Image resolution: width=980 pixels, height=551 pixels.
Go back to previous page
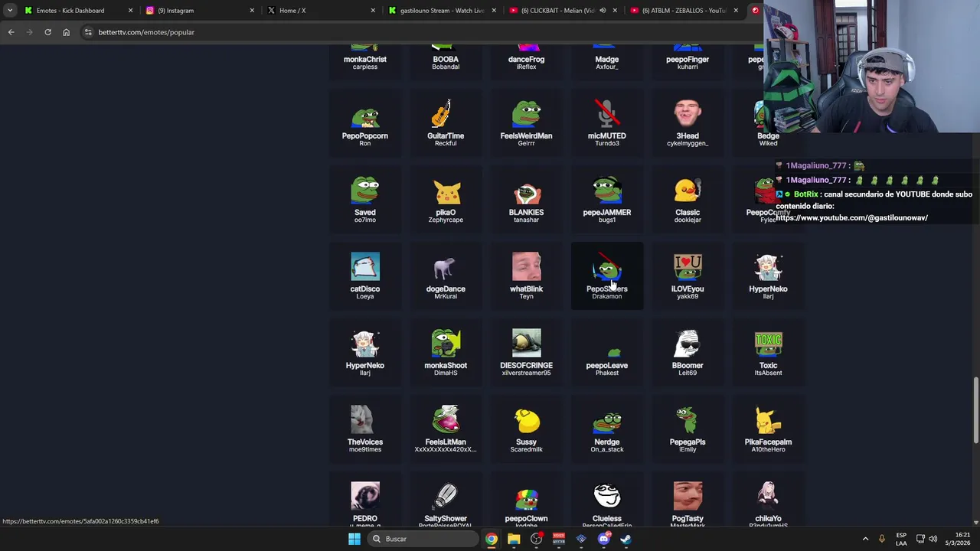[x=11, y=32]
